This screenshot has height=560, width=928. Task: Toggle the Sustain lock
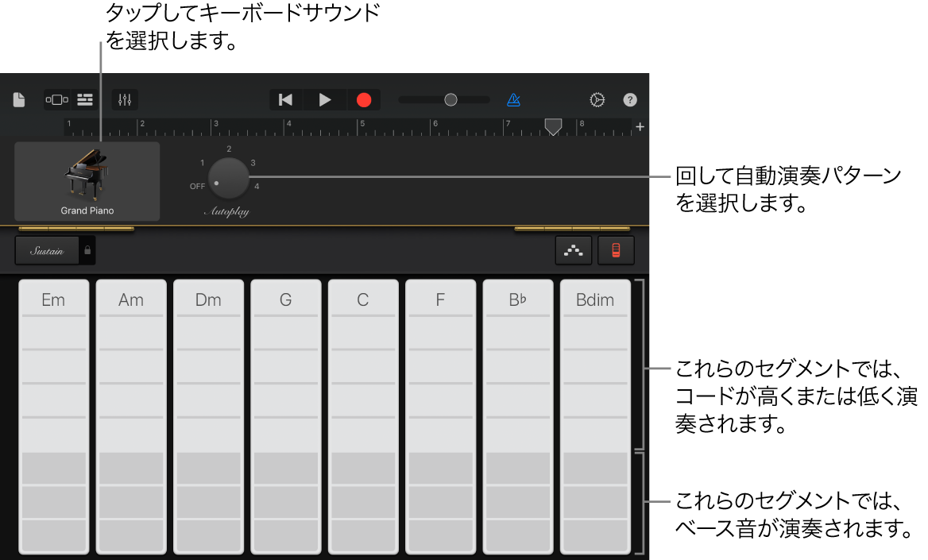(87, 249)
